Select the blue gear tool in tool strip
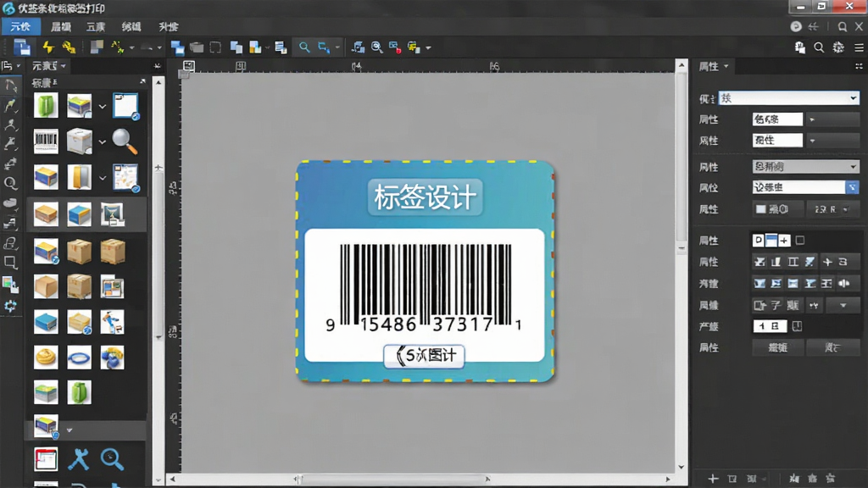 pos(10,305)
